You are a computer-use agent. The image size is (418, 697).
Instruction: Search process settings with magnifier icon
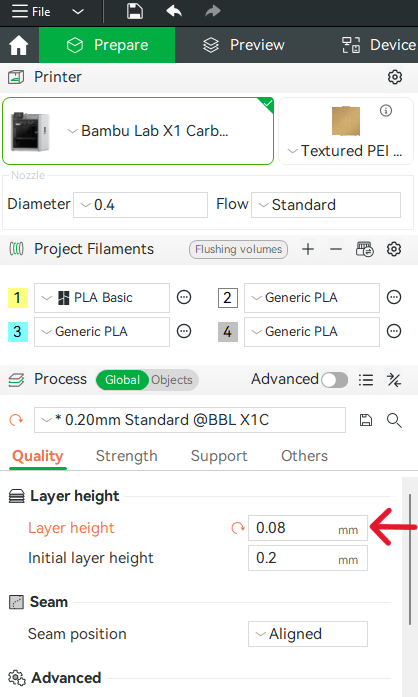point(394,420)
